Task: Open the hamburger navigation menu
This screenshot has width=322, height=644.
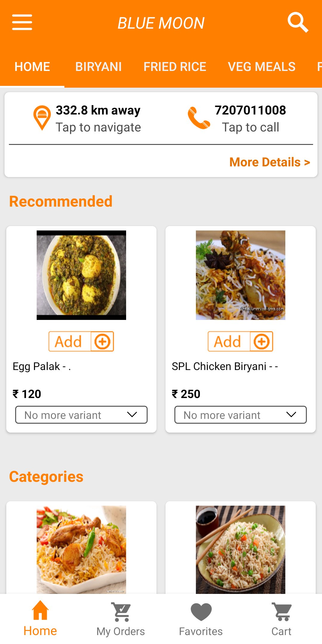Action: 22,22
